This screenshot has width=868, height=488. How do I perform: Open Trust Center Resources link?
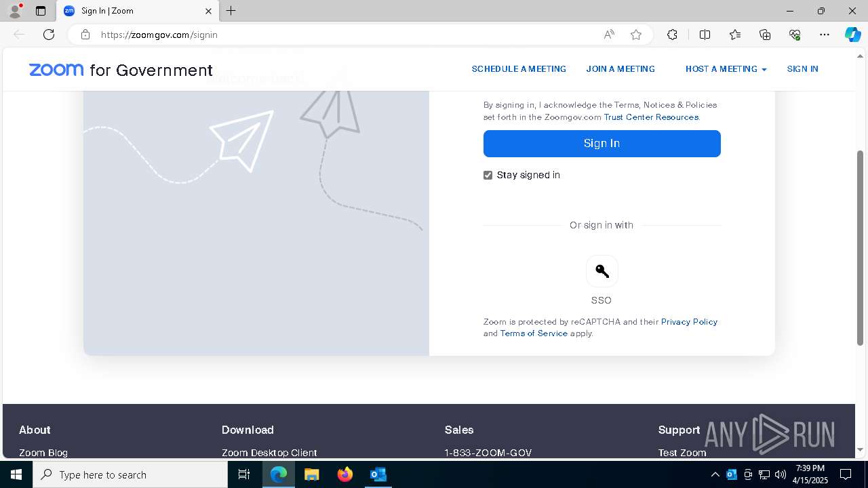point(651,117)
